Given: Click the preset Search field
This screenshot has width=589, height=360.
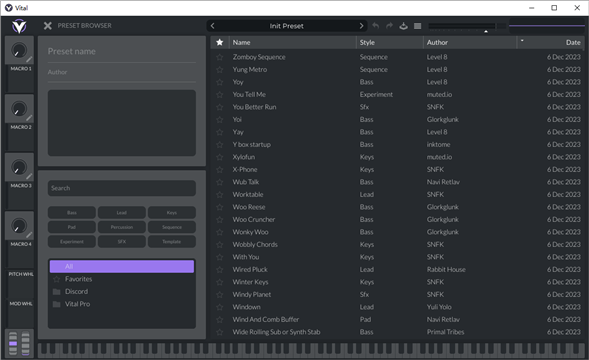Looking at the screenshot, I should pyautogui.click(x=122, y=188).
